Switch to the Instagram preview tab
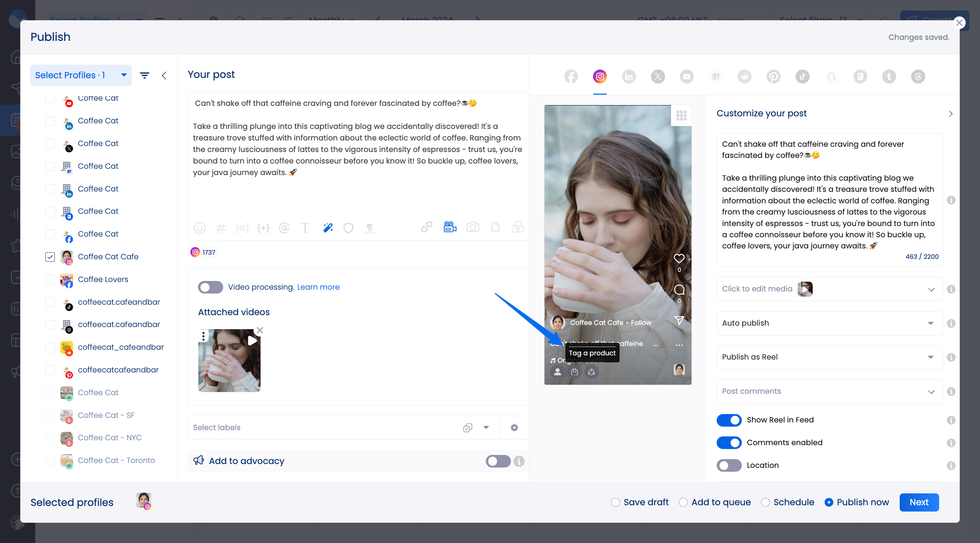 (600, 77)
